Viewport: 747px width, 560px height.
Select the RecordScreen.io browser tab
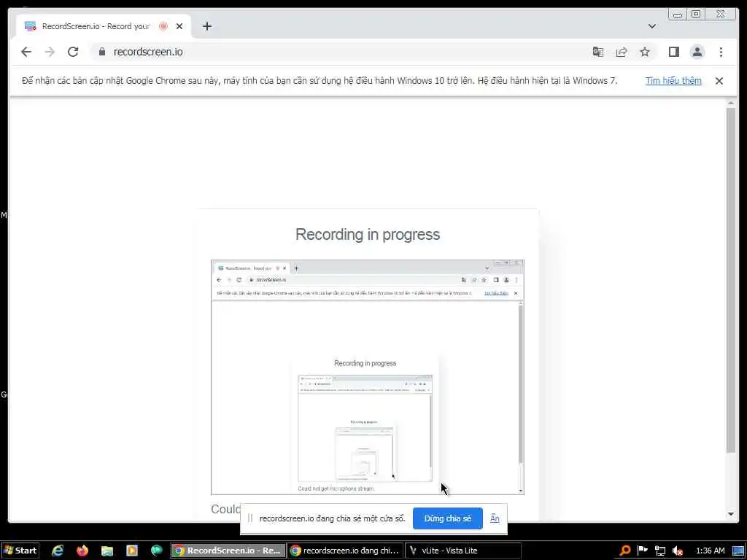(x=96, y=26)
